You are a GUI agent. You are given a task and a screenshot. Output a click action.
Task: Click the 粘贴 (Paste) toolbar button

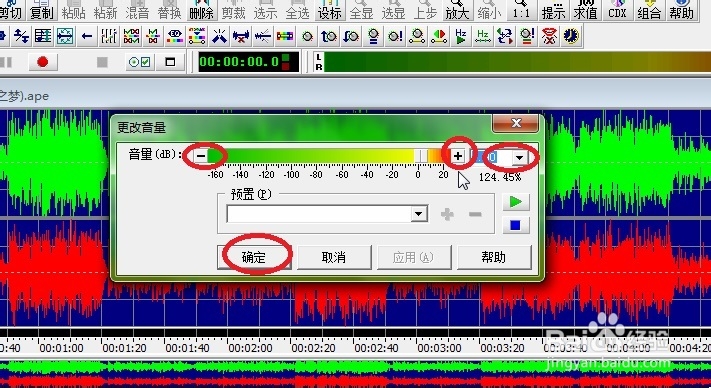click(x=73, y=11)
